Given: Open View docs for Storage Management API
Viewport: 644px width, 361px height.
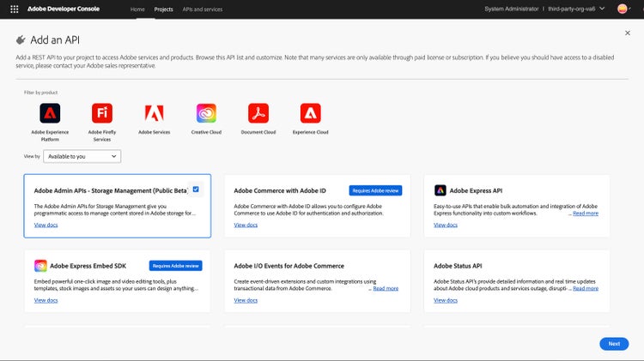Looking at the screenshot, I should coord(46,225).
